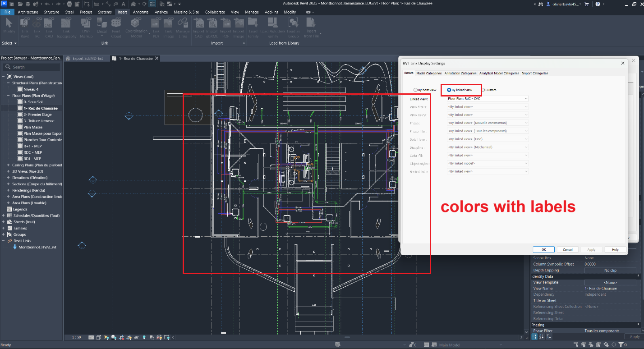Select the By host view radio button

tap(415, 89)
